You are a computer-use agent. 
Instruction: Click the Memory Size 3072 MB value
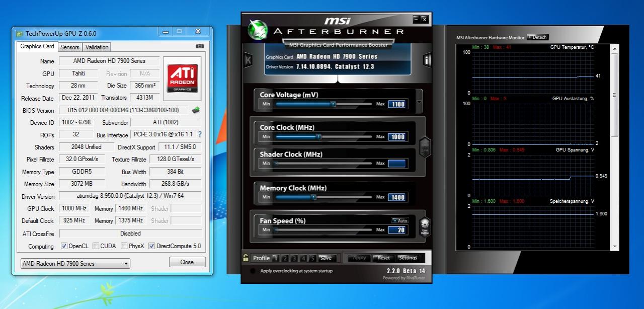tap(82, 184)
